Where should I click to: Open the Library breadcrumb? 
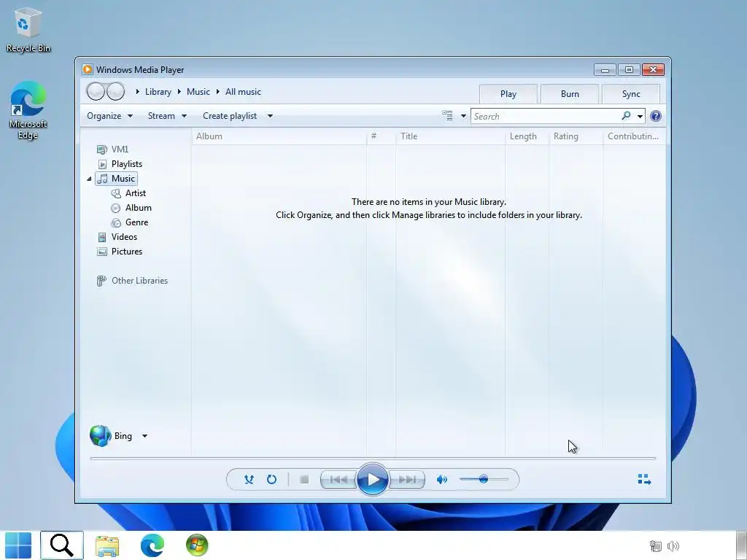click(x=158, y=92)
